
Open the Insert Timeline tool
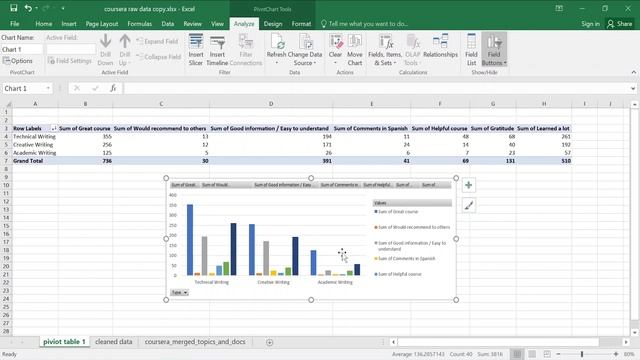click(217, 49)
